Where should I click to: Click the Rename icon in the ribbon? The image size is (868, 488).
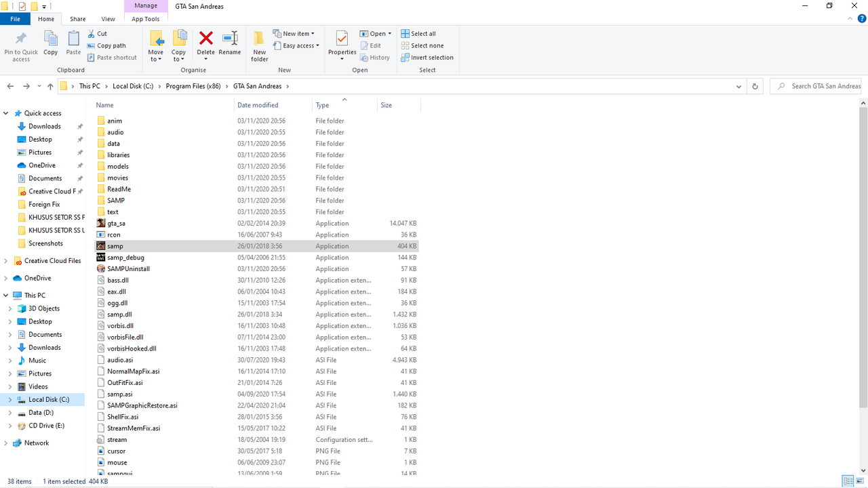pyautogui.click(x=230, y=38)
